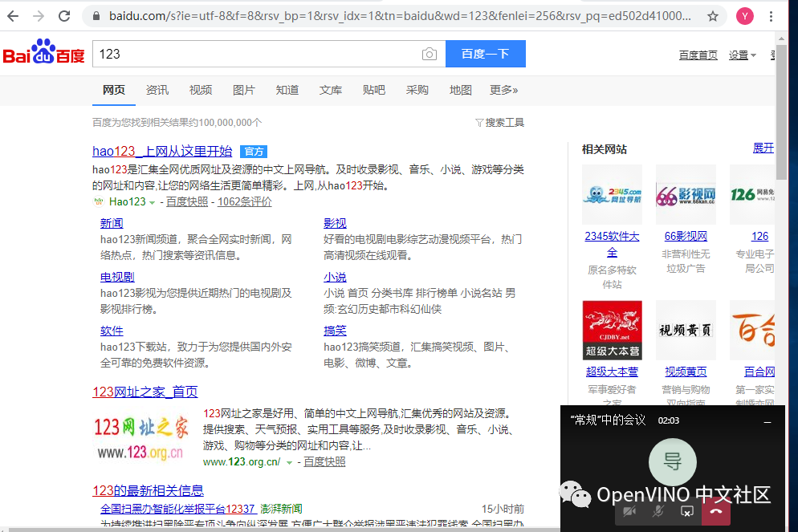Screen dimensions: 798x532
Task: Open the 超级大本营 text link
Action: [x=613, y=372]
